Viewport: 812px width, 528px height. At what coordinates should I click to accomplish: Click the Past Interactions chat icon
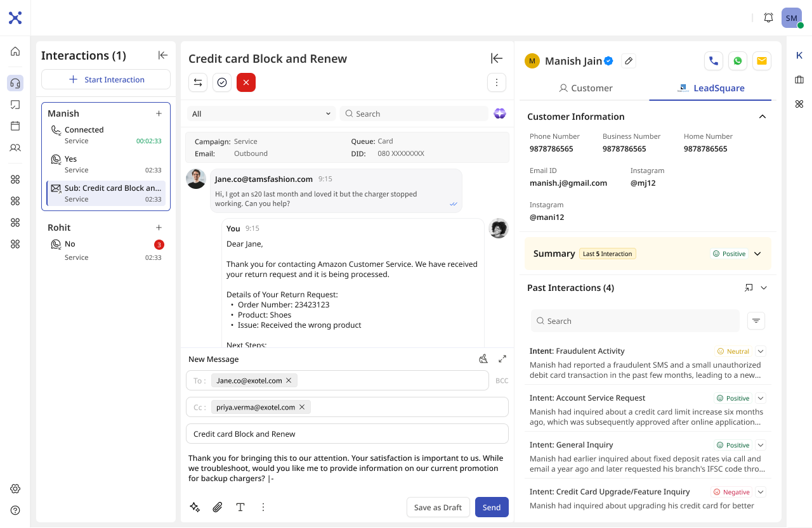tap(749, 288)
